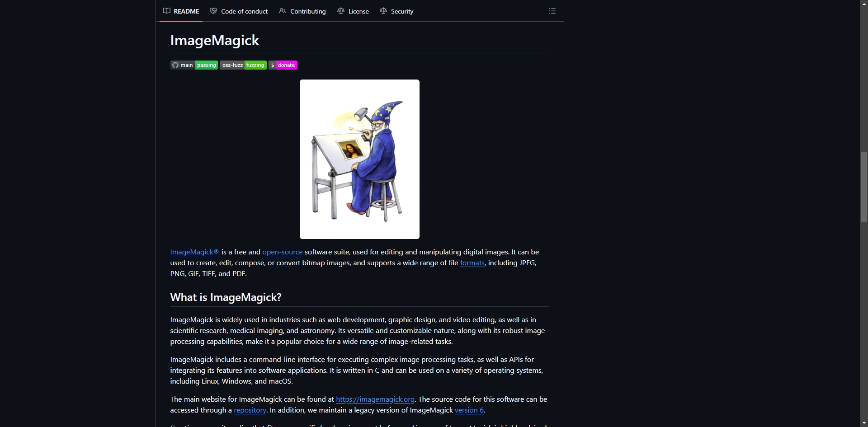868x427 pixels.
Task: Click the text "command-line interface" in paragraph
Action: click(287, 360)
